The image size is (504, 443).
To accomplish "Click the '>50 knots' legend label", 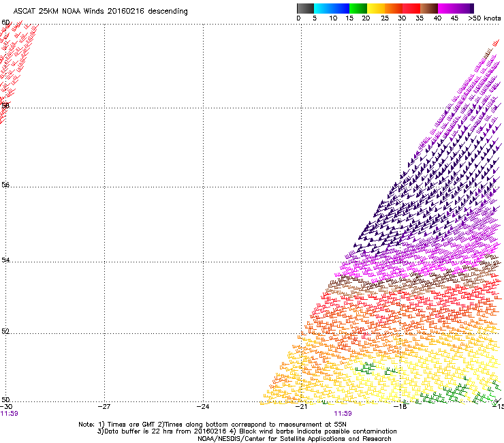I will click(484, 18).
